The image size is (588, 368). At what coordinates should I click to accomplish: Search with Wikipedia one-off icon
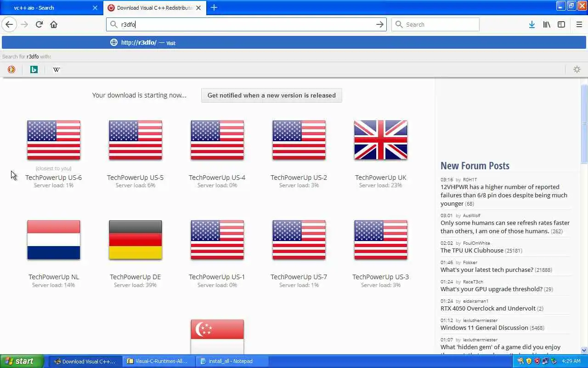coord(56,69)
